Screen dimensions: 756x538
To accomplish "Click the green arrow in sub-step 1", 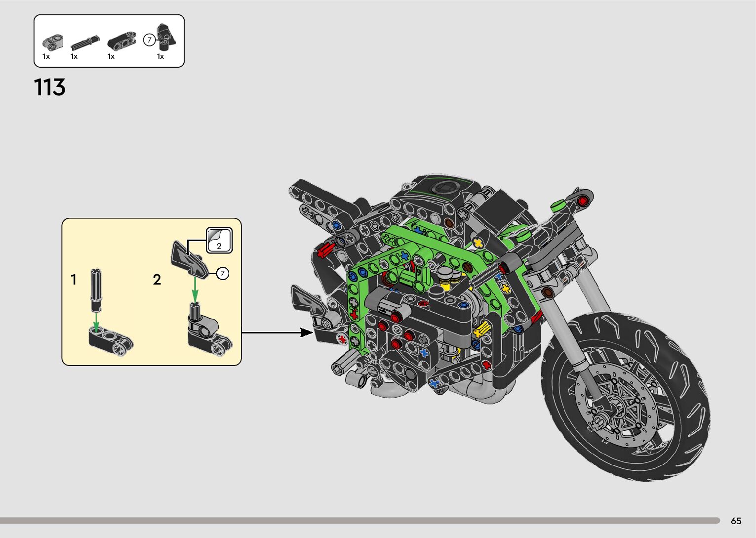I will tap(96, 320).
